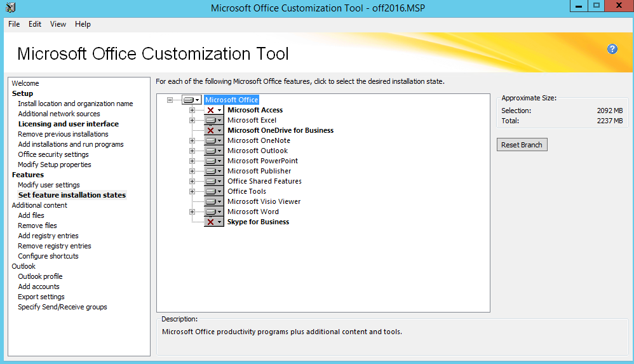Click the red X icon for Skype for Business
The image size is (634, 364).
[x=210, y=222]
